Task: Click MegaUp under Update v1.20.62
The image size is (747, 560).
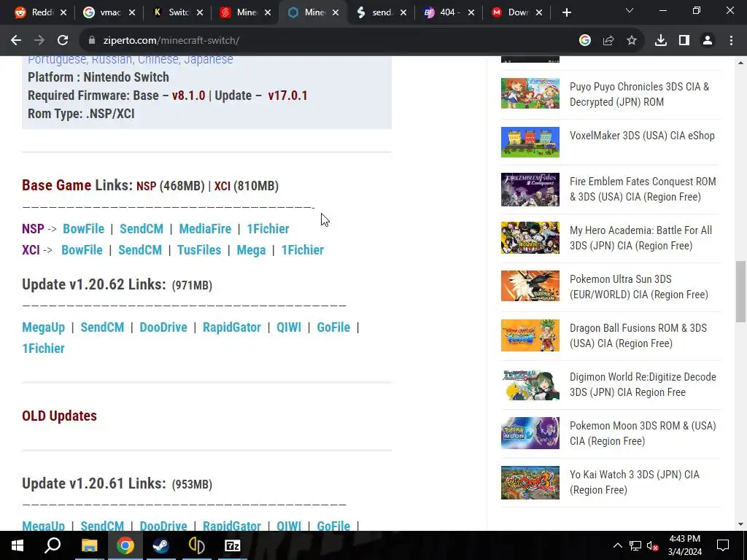Action: coord(43,327)
